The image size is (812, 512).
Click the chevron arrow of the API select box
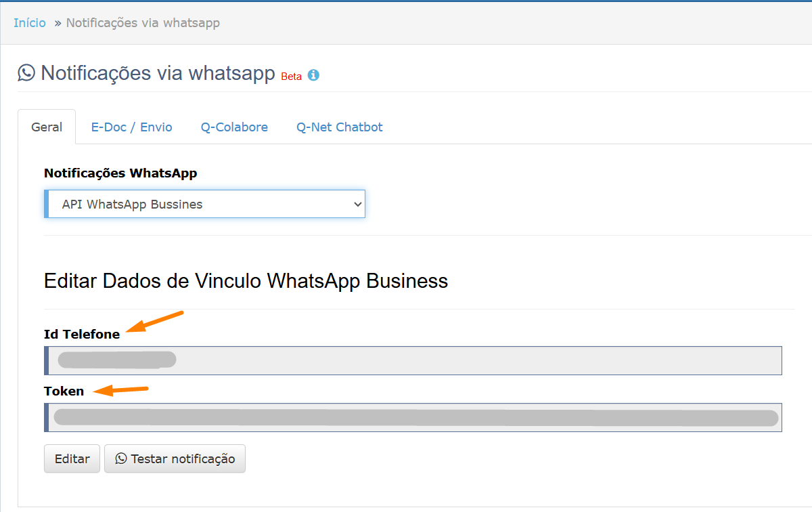tap(358, 204)
